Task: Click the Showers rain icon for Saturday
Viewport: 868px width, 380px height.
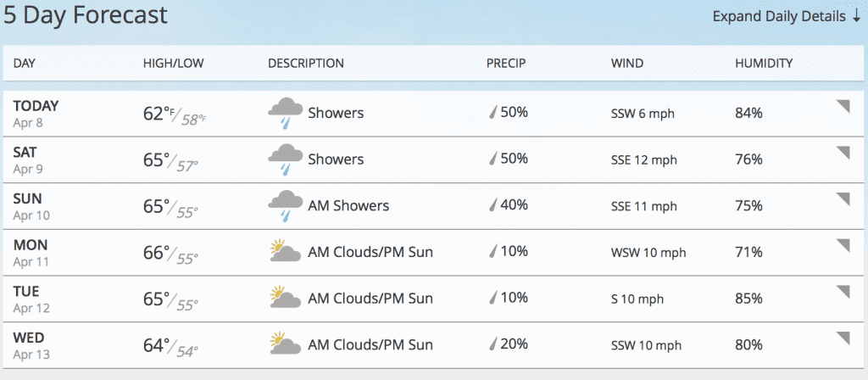Action: click(285, 159)
